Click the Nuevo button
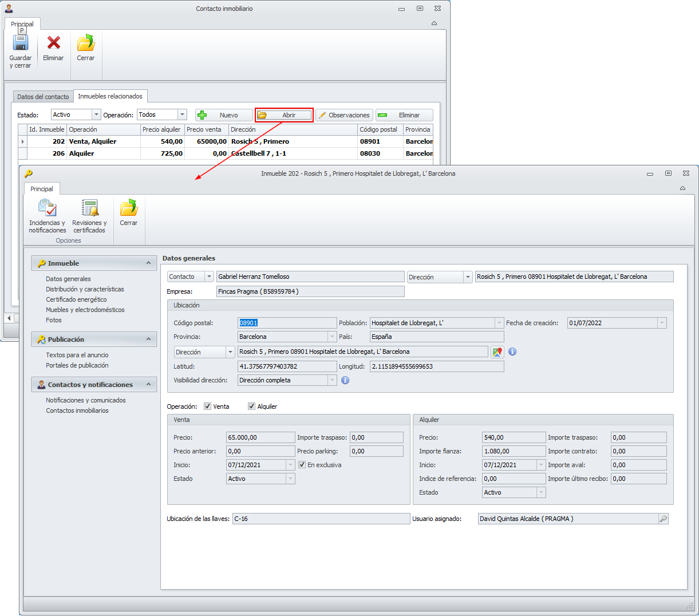Viewport: 699px width, 616px height. 224,115
